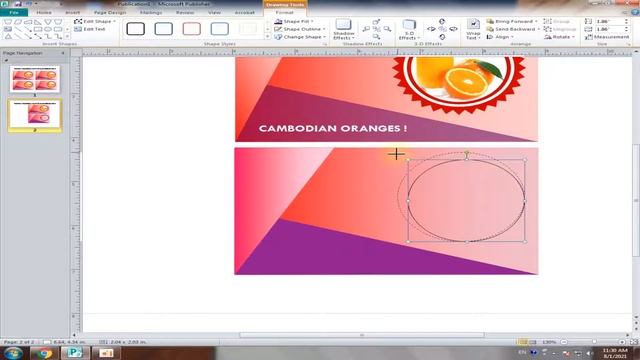Click the volume icon in system tray
Screen dimensions: 640x360
[589, 353]
